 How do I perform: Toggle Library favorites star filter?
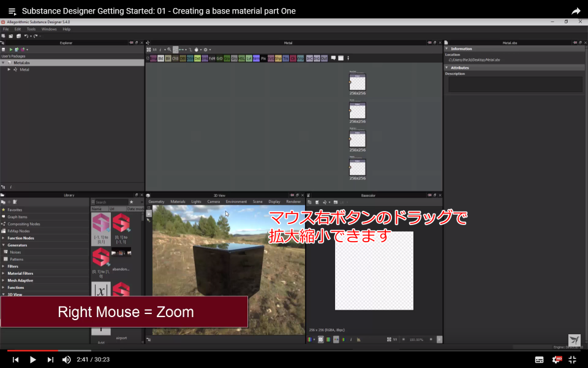pos(131,202)
